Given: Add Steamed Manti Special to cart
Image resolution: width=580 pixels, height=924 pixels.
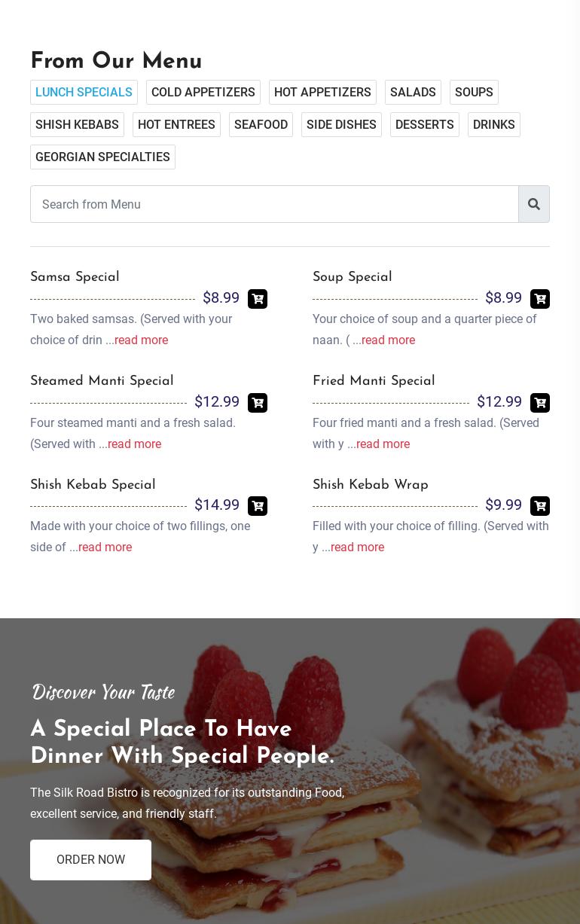Looking at the screenshot, I should (258, 403).
